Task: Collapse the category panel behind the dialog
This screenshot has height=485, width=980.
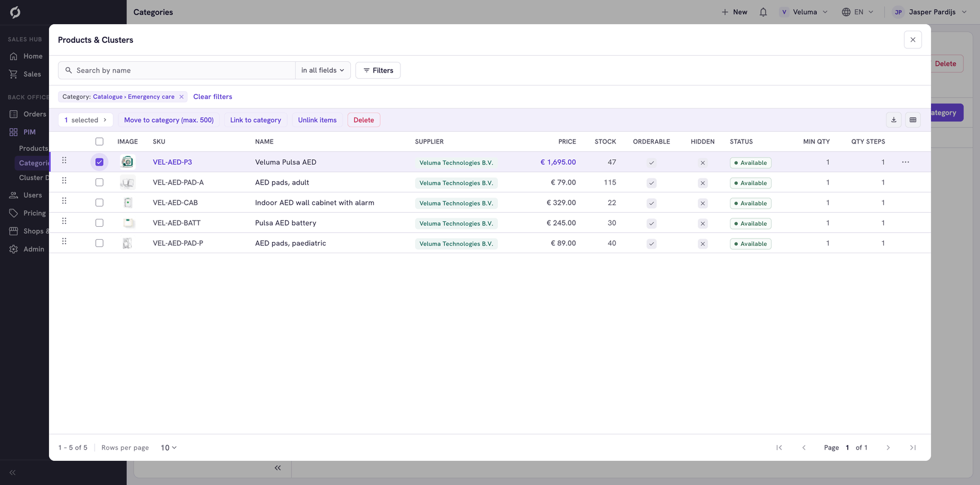Action: click(x=278, y=468)
